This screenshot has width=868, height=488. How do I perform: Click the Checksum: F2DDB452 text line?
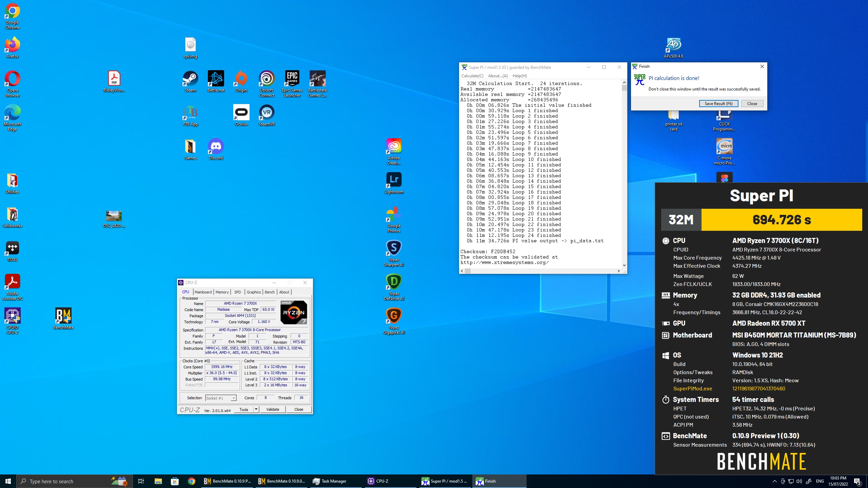click(x=488, y=251)
